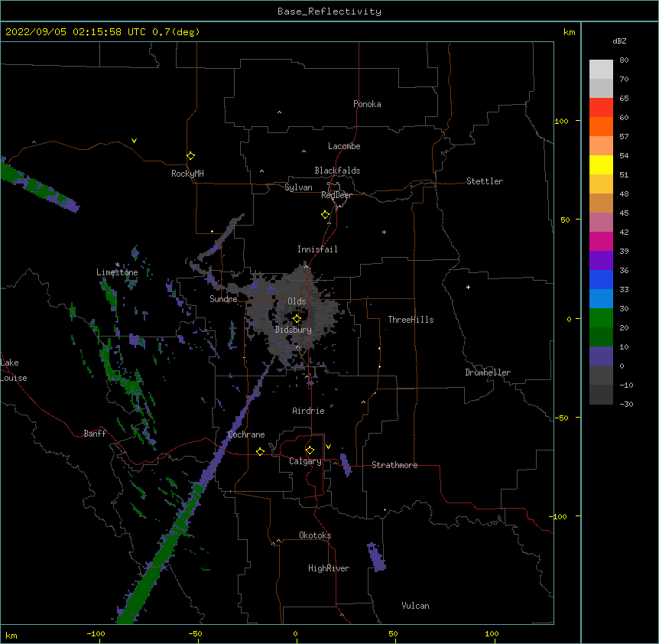Viewport: 659px width, 644px height.
Task: Click the -50 value on the bottom axis
Action: coord(195,633)
